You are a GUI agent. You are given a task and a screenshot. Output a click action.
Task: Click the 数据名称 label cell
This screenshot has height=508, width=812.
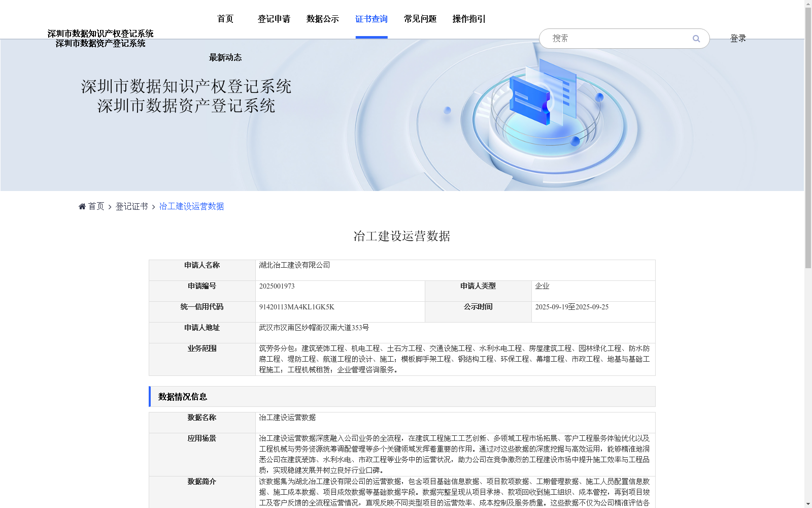pos(202,423)
